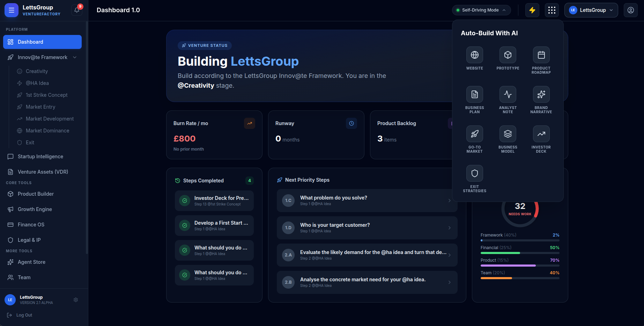The width and height of the screenshot is (644, 326).
Task: Go to Startup Intelligence in sidebar
Action: (x=40, y=157)
